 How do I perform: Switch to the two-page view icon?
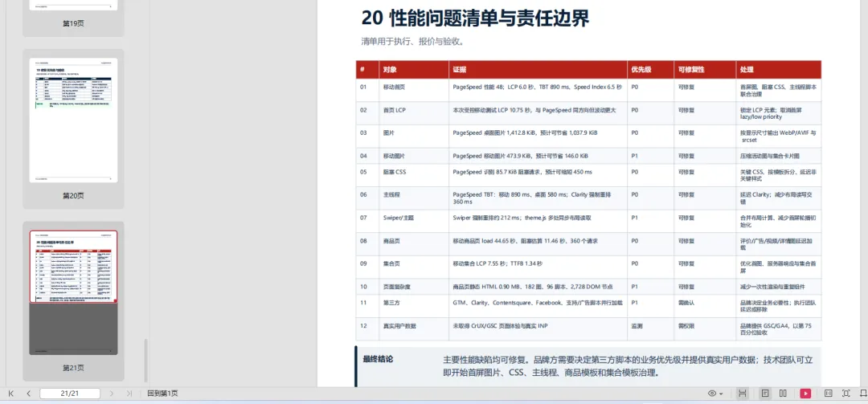[x=784, y=394]
